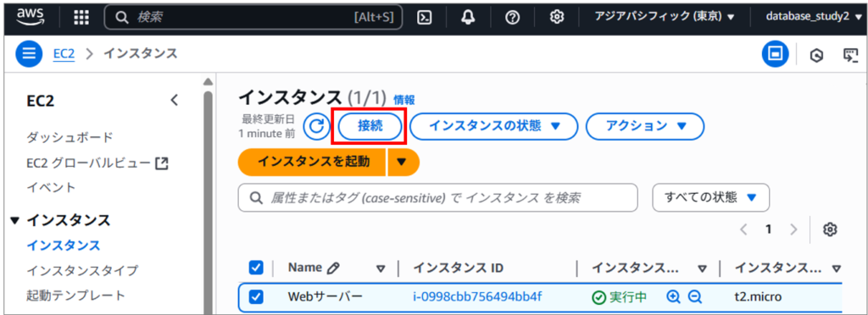
Task: Click the インスタンスを起動 launch button
Action: point(312,162)
